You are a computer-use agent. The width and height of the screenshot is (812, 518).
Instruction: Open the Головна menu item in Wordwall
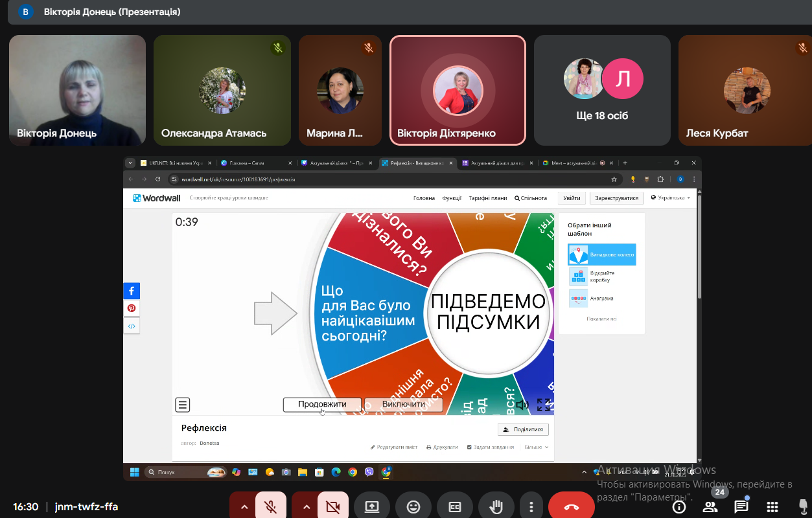click(x=424, y=198)
